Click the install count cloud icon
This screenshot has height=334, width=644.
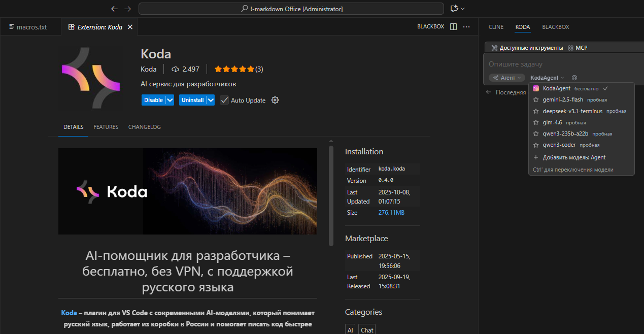pos(176,69)
